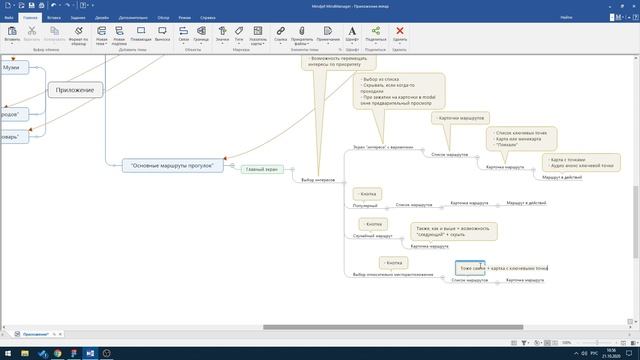Screen dimensions: 640x360
Task: Expand the dropdown arrow under Поделиться
Action: point(376,44)
